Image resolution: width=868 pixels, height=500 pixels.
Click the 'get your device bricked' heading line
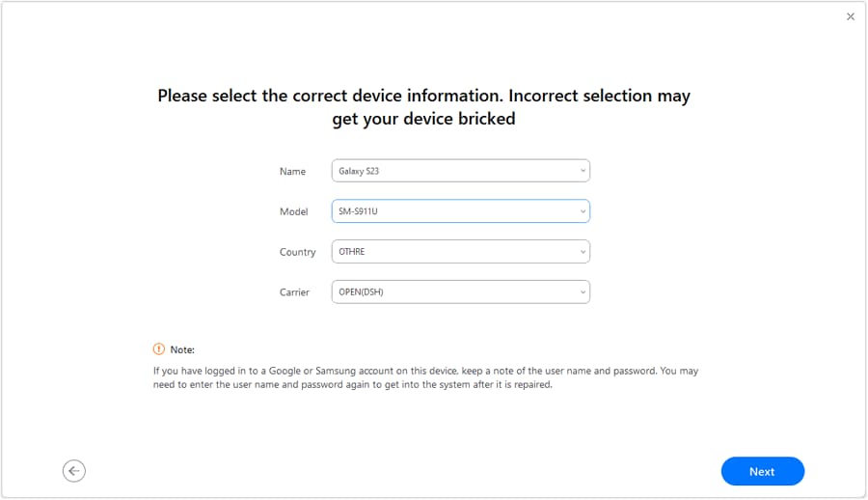click(423, 119)
